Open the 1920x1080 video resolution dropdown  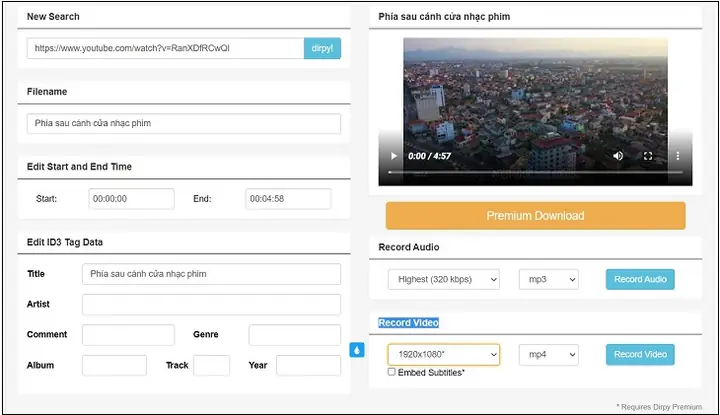444,354
